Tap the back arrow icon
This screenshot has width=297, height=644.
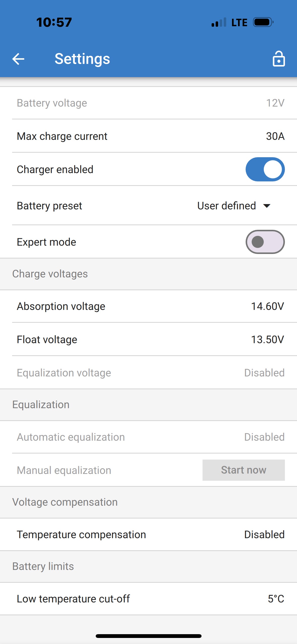[18, 59]
